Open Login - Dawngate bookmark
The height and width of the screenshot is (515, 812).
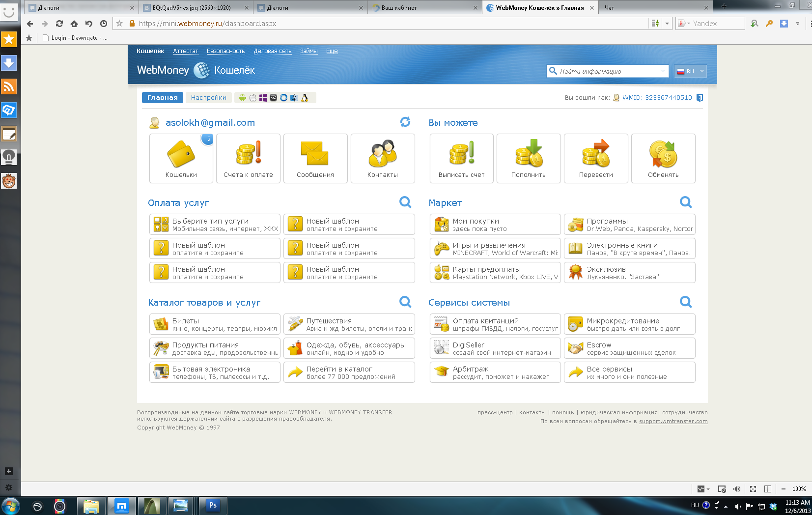[x=75, y=38]
